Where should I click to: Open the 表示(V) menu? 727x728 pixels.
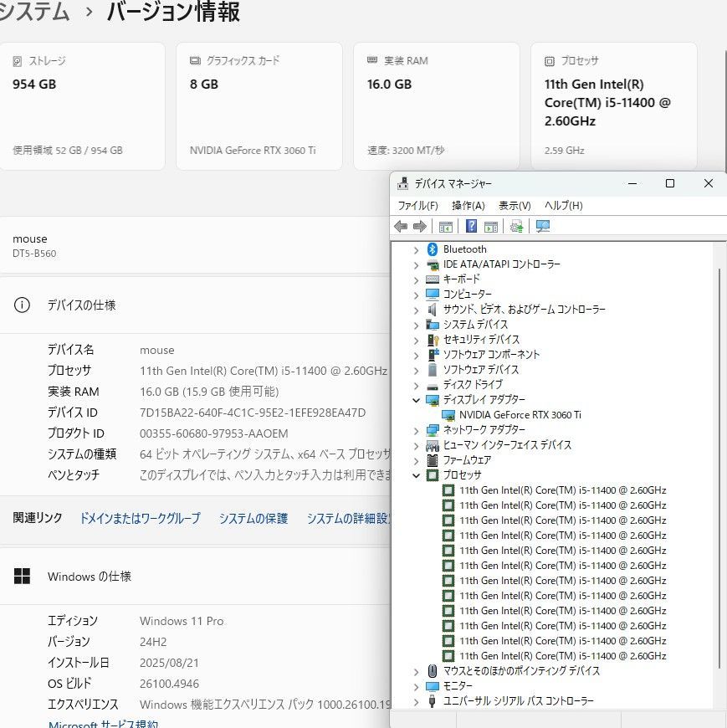(x=515, y=205)
